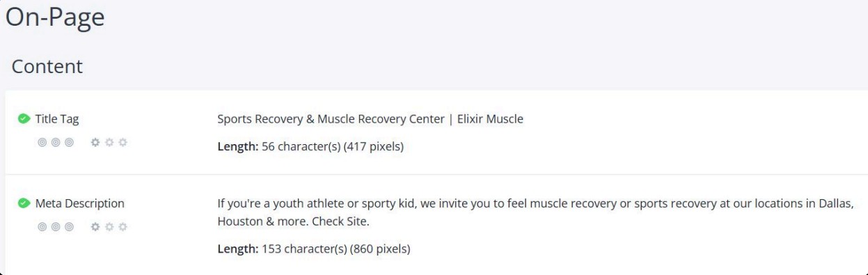The width and height of the screenshot is (868, 275).
Task: Click the last gear icon under Title Tag
Action: point(123,142)
